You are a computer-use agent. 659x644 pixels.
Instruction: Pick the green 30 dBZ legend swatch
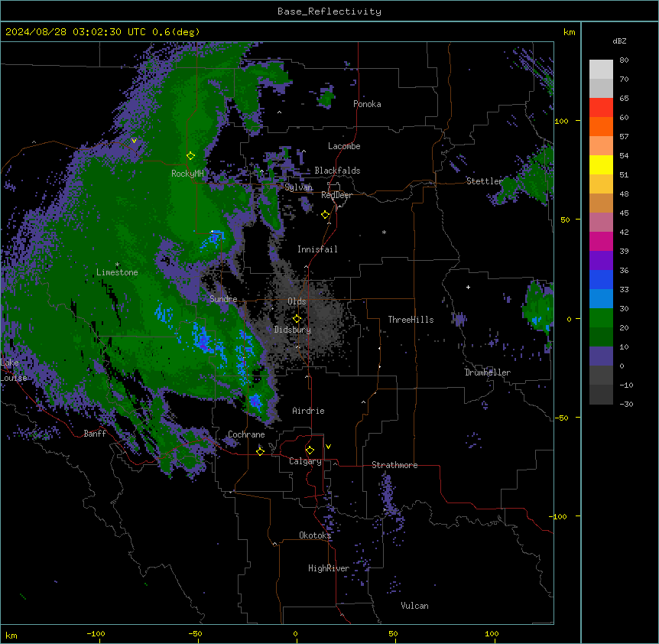(601, 318)
